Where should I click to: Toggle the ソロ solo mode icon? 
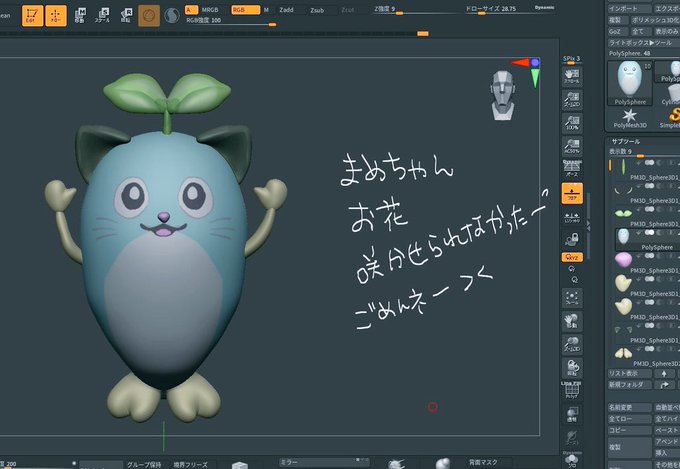pos(572,460)
